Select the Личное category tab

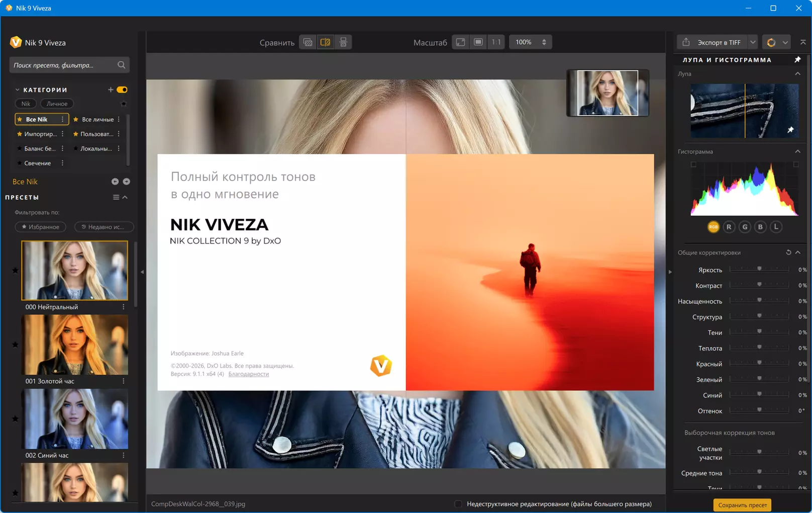pyautogui.click(x=57, y=104)
